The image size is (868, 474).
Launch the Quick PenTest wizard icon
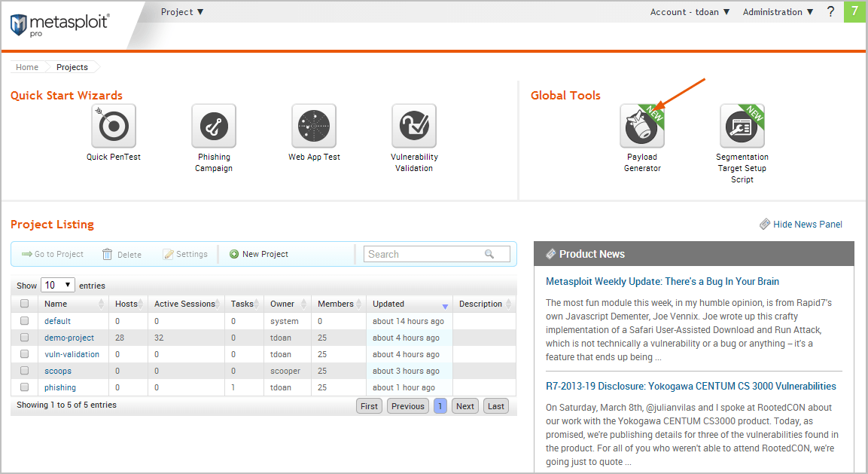[x=113, y=127]
